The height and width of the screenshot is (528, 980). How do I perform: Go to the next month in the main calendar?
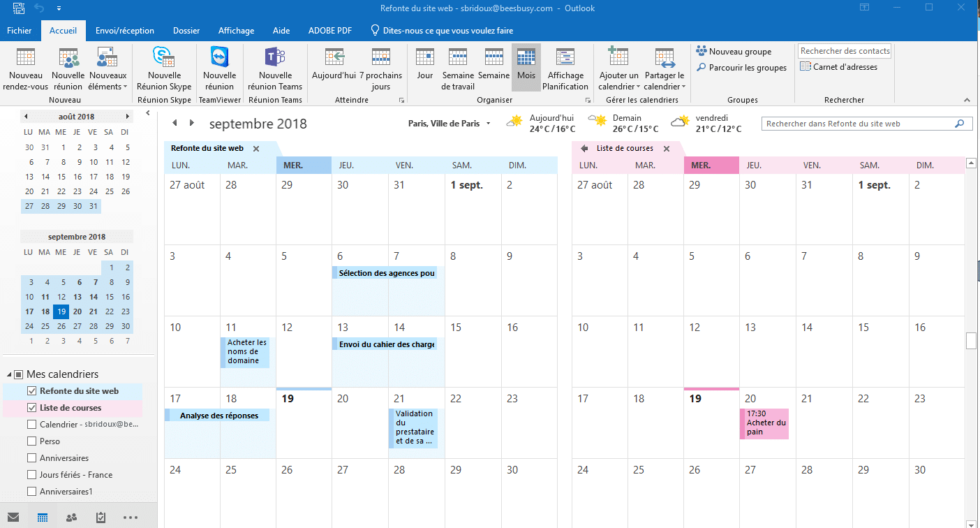click(193, 124)
